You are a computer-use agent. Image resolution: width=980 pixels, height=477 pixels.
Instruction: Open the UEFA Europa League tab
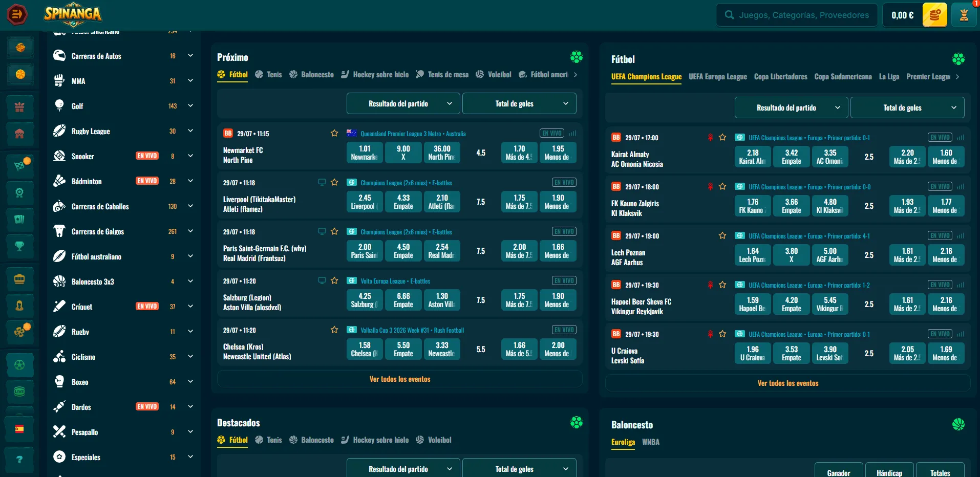(718, 77)
